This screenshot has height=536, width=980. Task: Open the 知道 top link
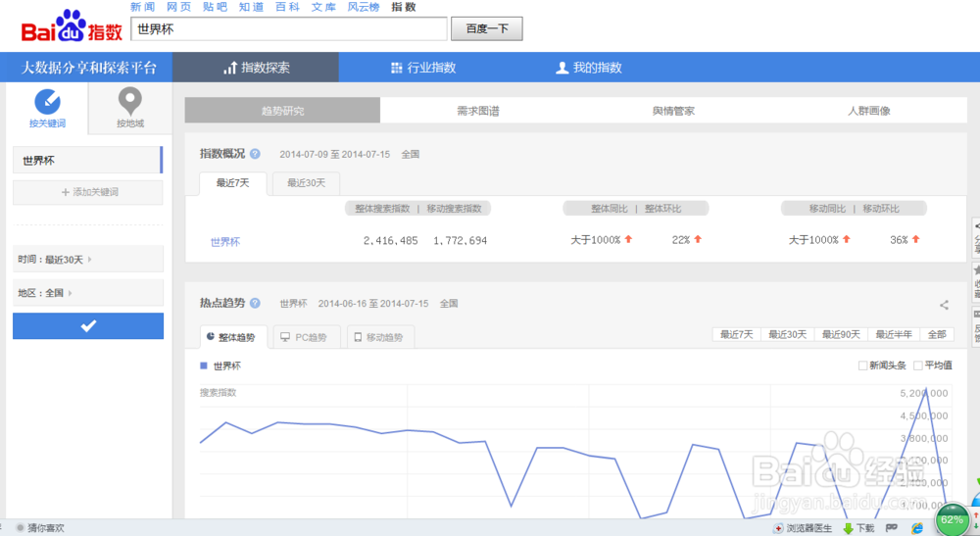[x=251, y=7]
